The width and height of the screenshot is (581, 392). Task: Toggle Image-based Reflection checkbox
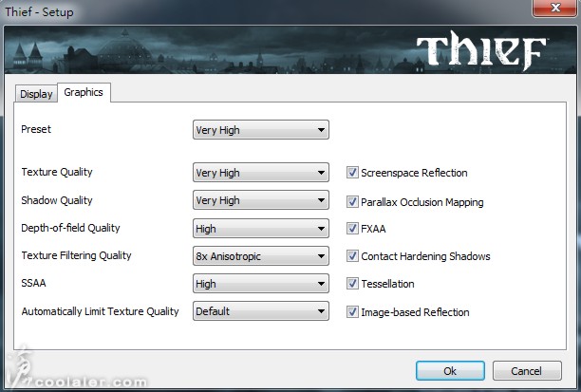[352, 312]
